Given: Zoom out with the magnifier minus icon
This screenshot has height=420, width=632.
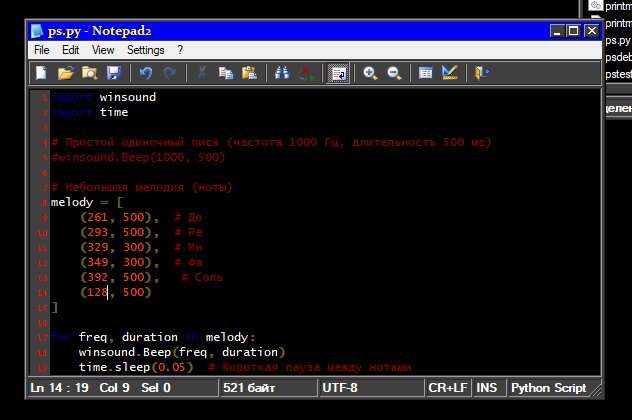Looking at the screenshot, I should pos(394,73).
